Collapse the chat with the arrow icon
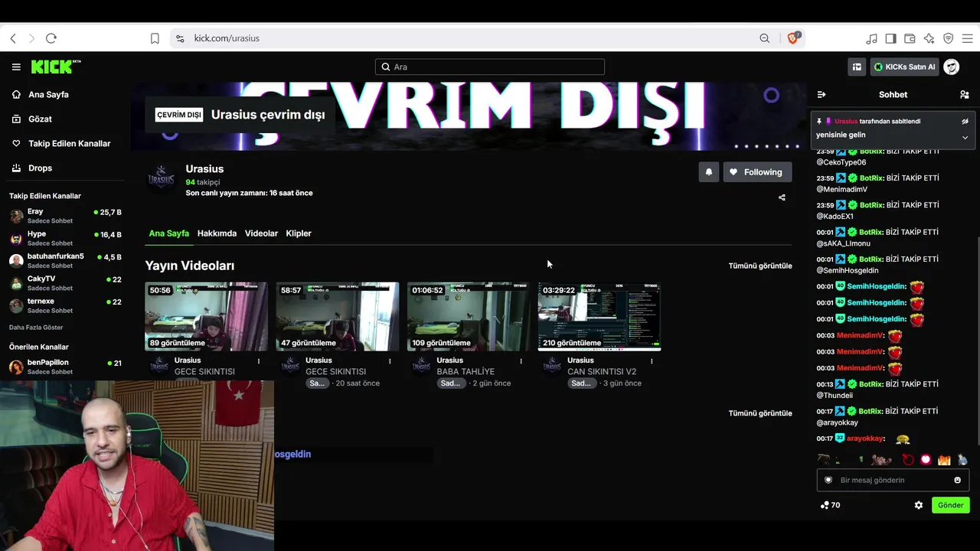Image resolution: width=980 pixels, height=551 pixels. coord(822,95)
